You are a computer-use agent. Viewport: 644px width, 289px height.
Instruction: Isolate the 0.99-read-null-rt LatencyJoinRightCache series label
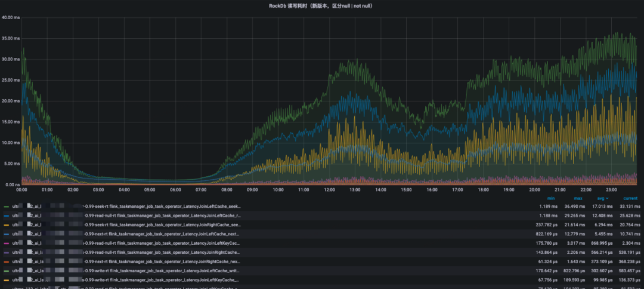126,252
